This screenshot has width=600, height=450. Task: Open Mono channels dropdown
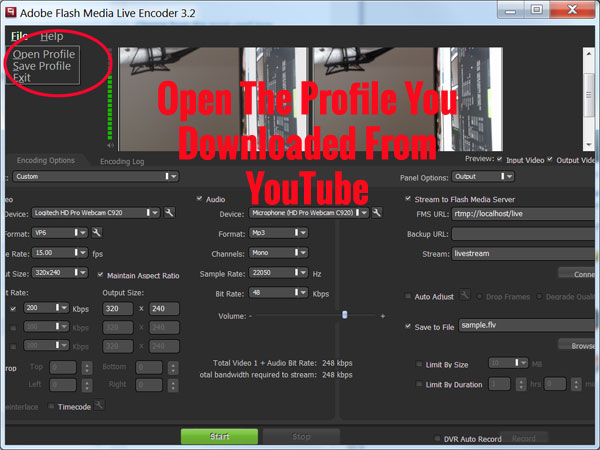(278, 253)
